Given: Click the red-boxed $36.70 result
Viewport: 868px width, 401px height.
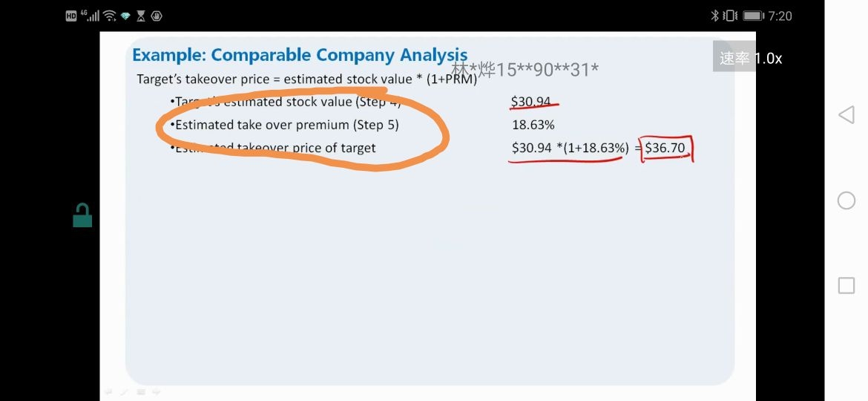Looking at the screenshot, I should coord(666,149).
